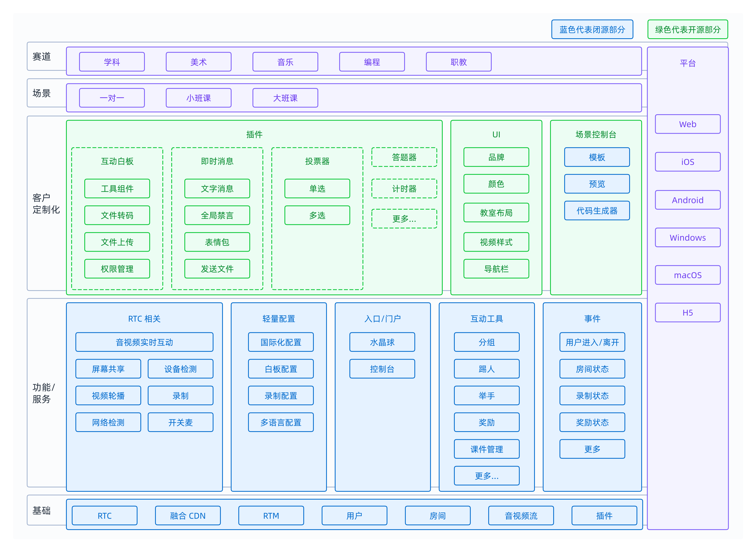Select 导航栏 in the UI panel
This screenshot has height=552, width=756.
tap(496, 269)
